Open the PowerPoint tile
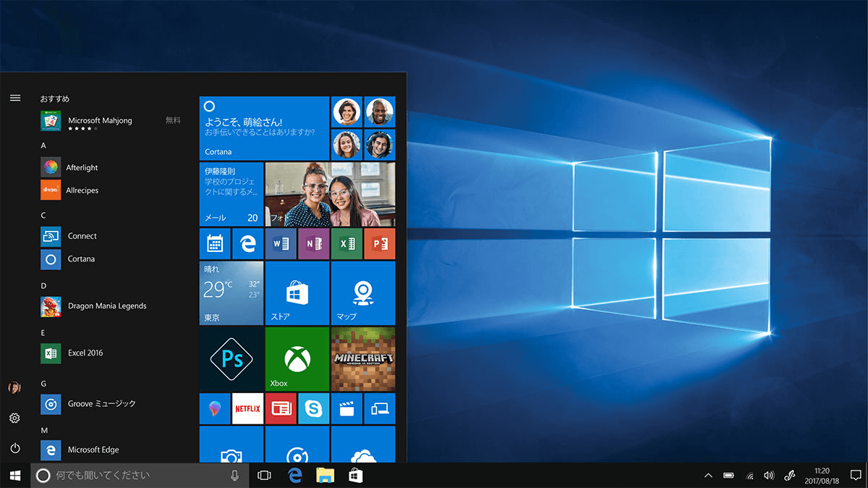868x488 pixels. point(380,244)
